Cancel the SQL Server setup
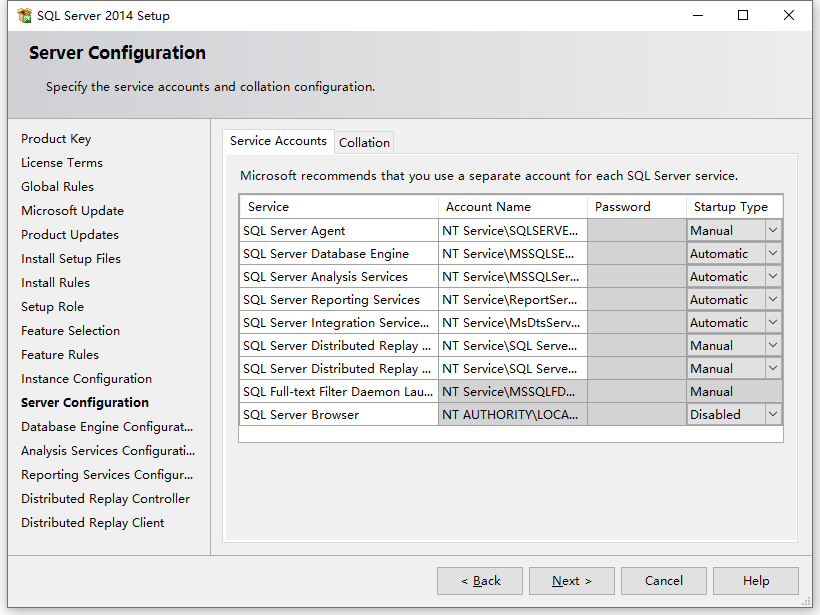The height and width of the screenshot is (615, 820). [664, 581]
